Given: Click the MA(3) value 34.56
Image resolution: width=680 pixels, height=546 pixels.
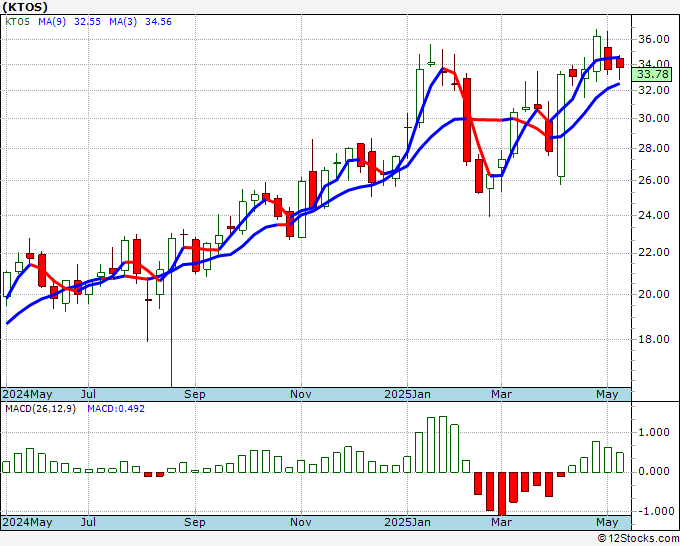Looking at the screenshot, I should click(158, 22).
